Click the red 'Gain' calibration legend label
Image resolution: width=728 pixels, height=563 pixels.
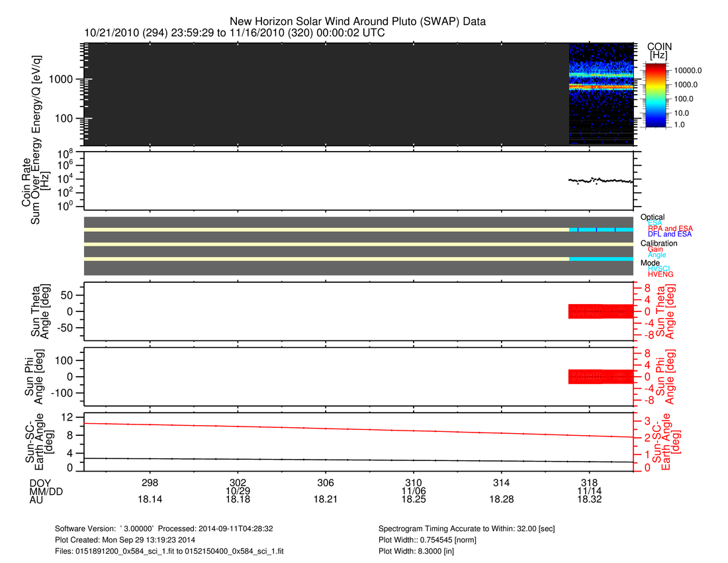pyautogui.click(x=655, y=249)
